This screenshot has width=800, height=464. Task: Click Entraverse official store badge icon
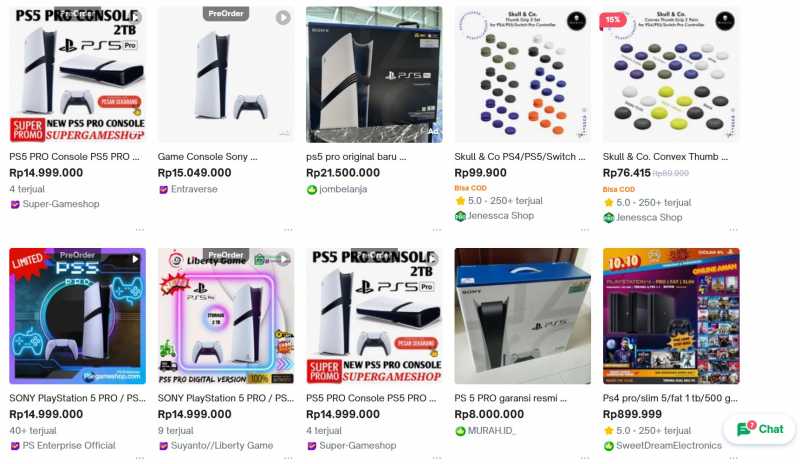coord(163,189)
